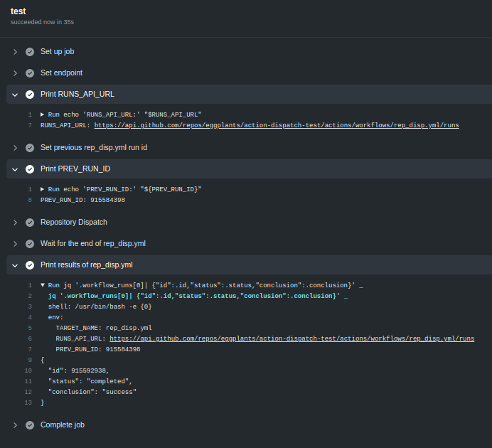492x448 pixels.
Task: Expand the Complete job step chevron
Action: click(15, 425)
